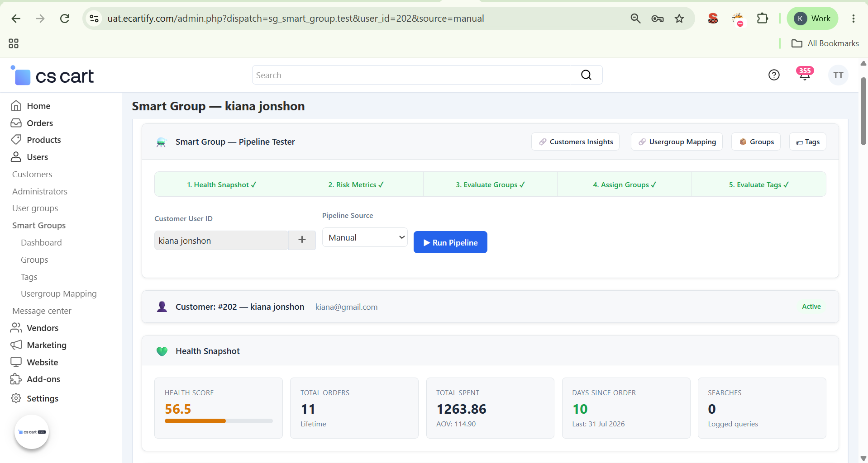Open site information icon in address bar

coord(94,19)
